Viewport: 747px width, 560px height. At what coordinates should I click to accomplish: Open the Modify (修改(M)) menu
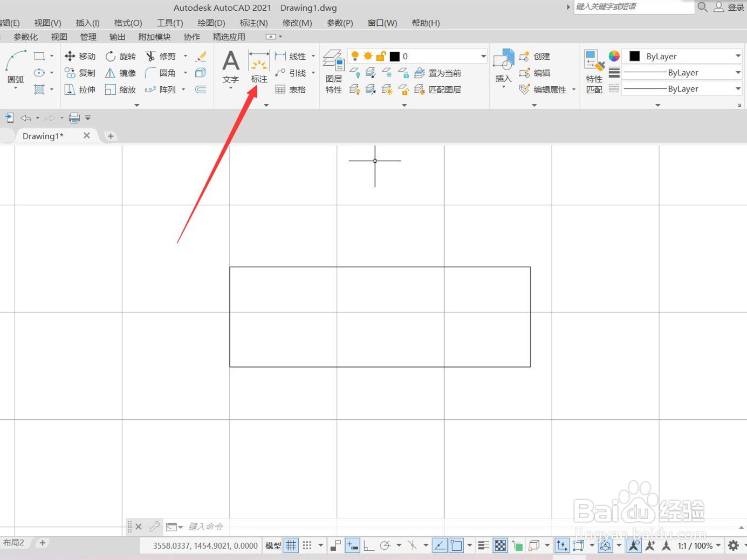(x=297, y=23)
